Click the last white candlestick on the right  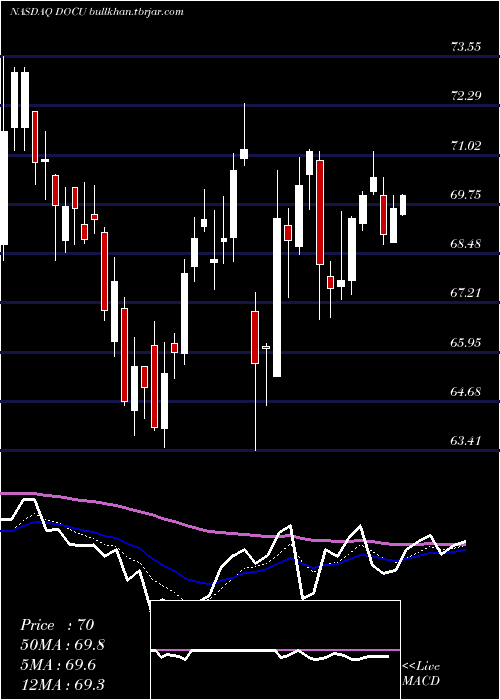[x=403, y=205]
